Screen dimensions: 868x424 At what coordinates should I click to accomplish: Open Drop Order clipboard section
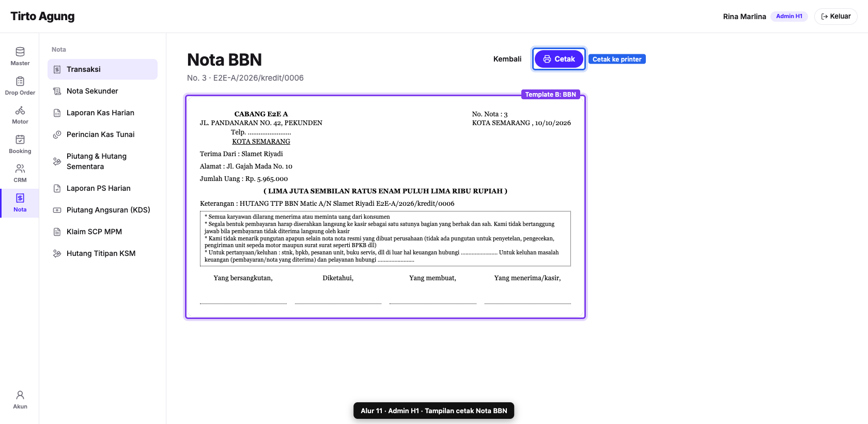[20, 86]
